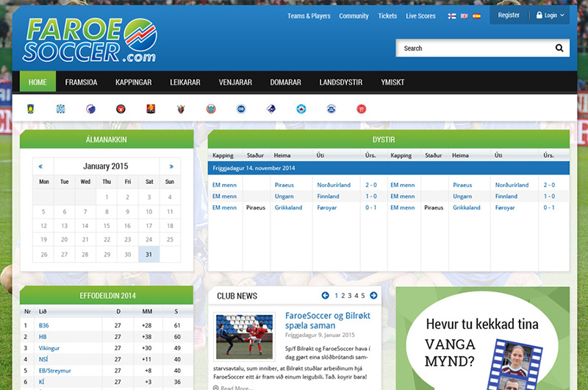Viewport: 588px width, 390px height.
Task: Click the black and red round crest
Action: pos(121,109)
